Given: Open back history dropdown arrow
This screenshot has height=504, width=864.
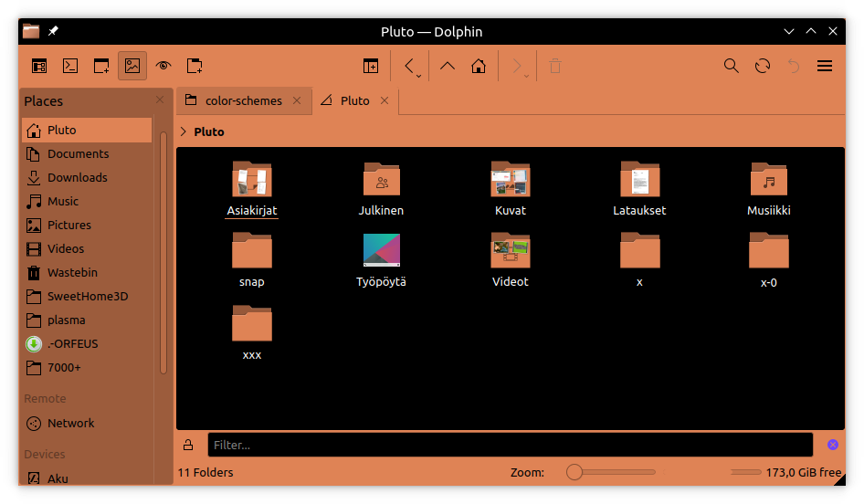Looking at the screenshot, I should [x=419, y=76].
